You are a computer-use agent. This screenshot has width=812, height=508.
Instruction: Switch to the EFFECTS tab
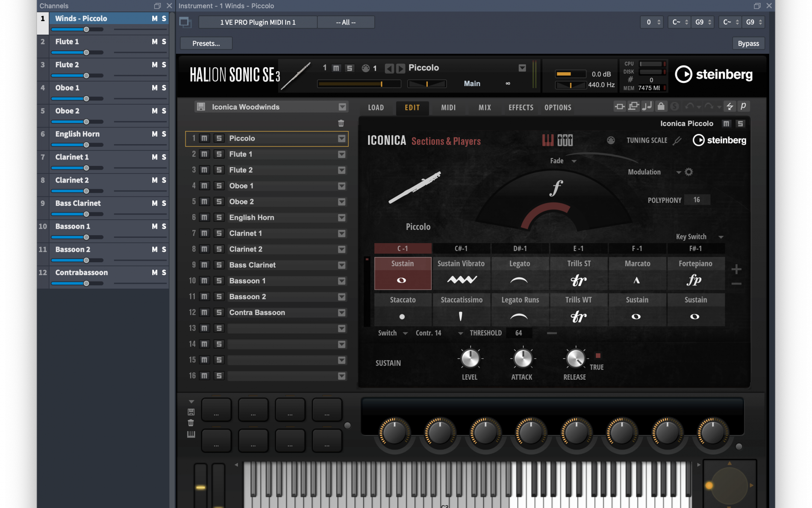[521, 108]
